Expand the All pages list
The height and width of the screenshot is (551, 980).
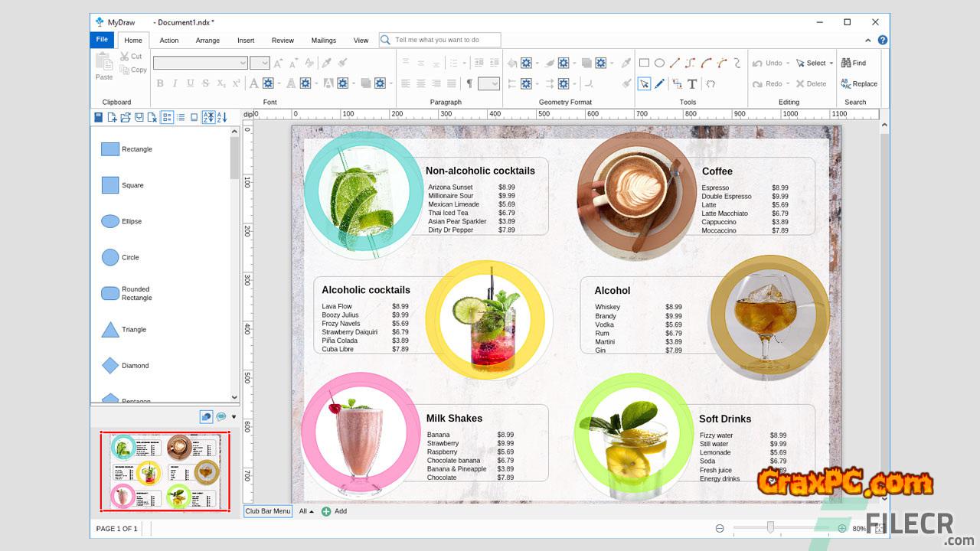(x=306, y=511)
